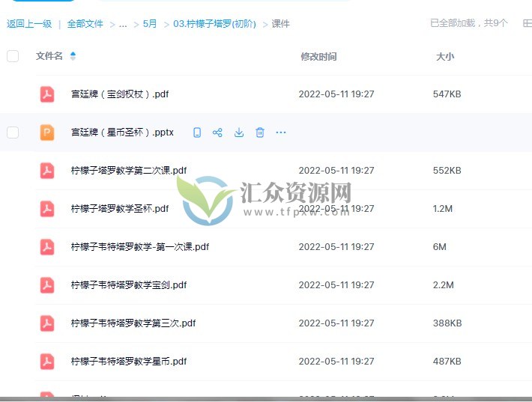Click modified date of 柠檬子韦特塔罗教学星币.pdf
This screenshot has width=532, height=402.
pyautogui.click(x=336, y=362)
